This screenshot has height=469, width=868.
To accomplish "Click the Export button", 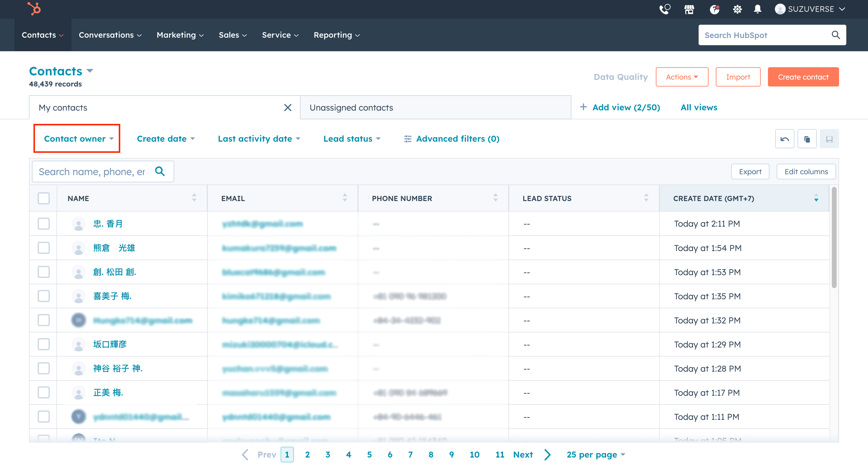I will pos(750,172).
